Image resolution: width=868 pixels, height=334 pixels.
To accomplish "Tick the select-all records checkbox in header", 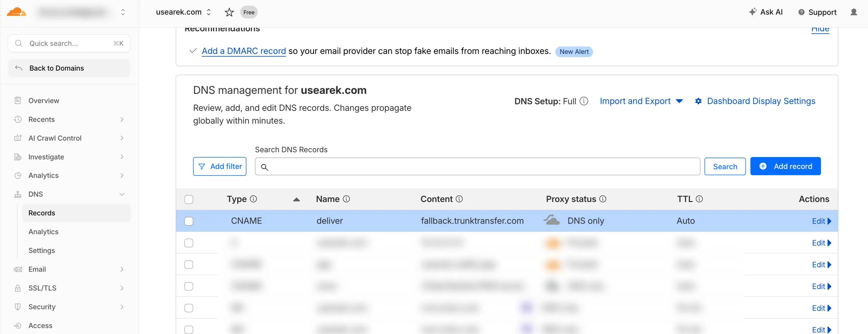I will click(x=189, y=199).
